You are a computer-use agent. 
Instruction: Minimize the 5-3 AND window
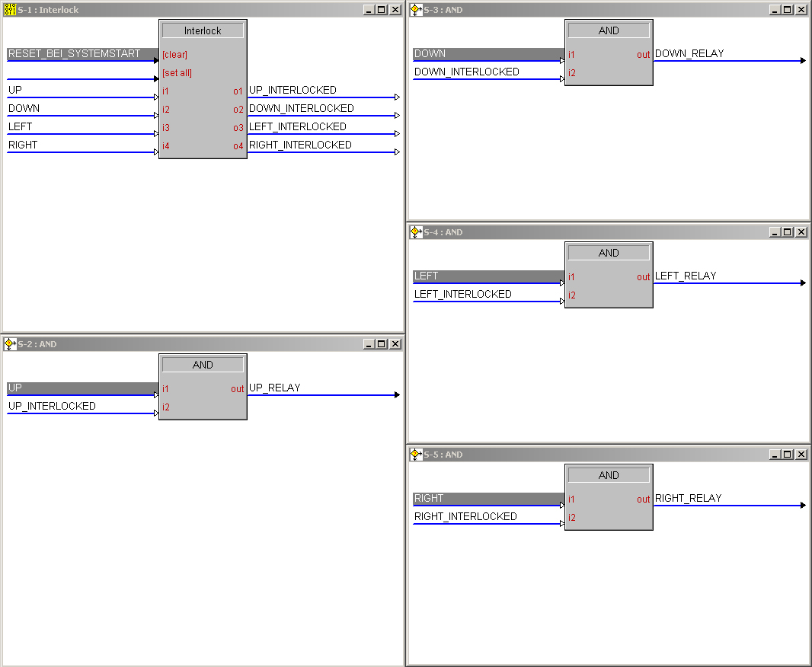[774, 10]
